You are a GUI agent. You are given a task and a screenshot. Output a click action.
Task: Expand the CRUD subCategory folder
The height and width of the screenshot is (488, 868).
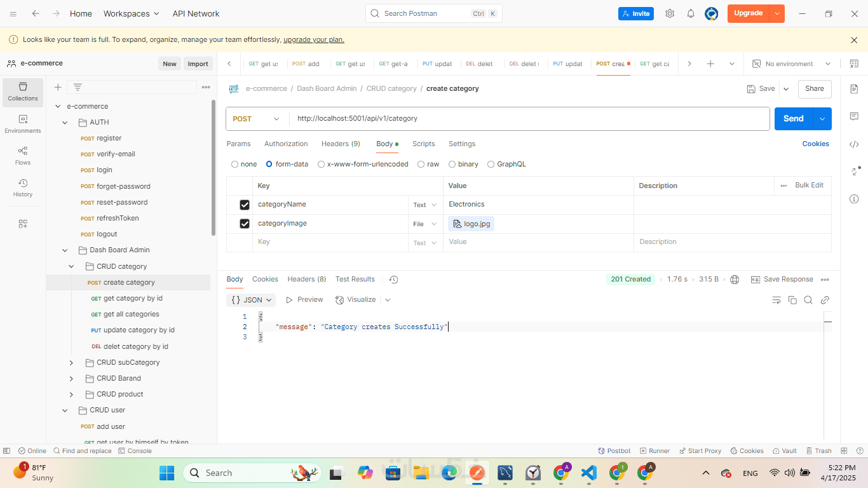click(71, 362)
